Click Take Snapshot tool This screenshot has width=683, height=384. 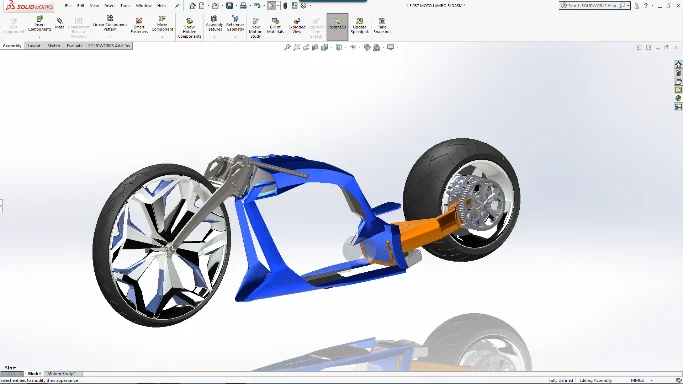tap(382, 26)
